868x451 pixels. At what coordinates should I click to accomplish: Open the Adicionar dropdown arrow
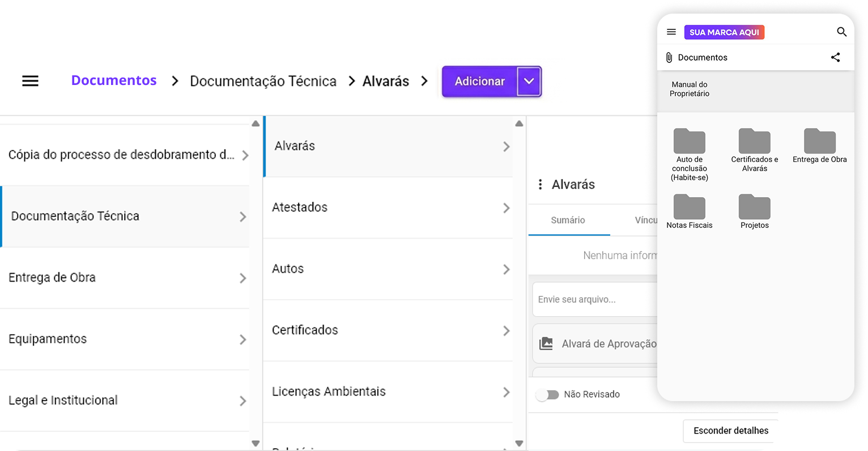(x=529, y=81)
